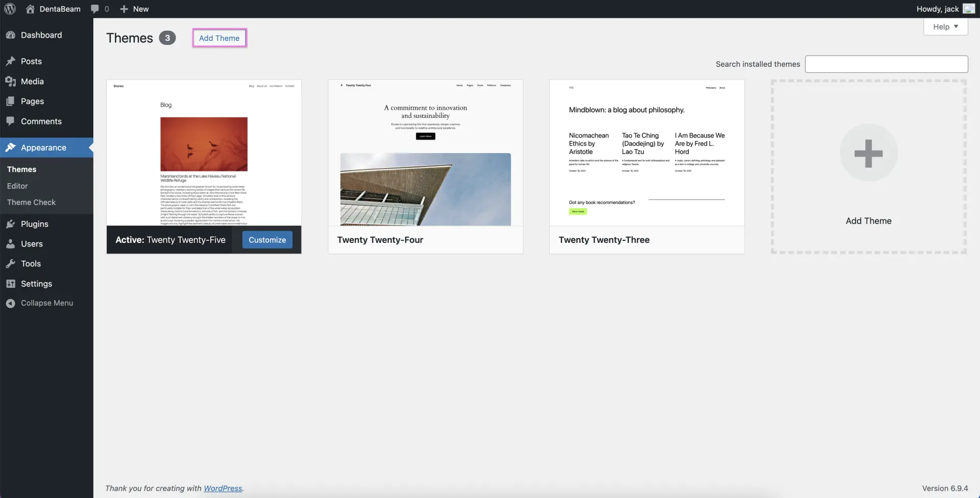Select the Themes submenu item

click(x=21, y=169)
